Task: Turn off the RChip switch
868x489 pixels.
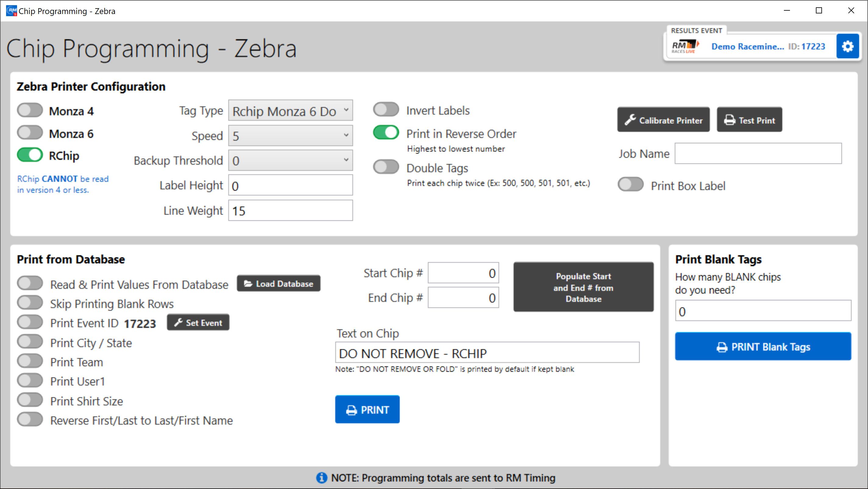Action: coord(30,155)
